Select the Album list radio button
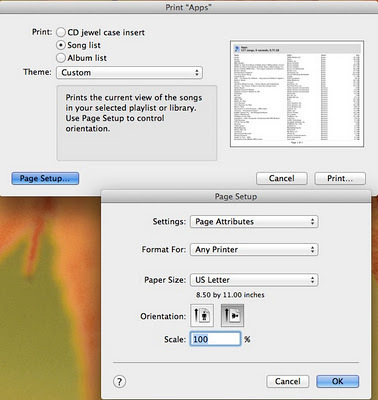 pos(61,58)
